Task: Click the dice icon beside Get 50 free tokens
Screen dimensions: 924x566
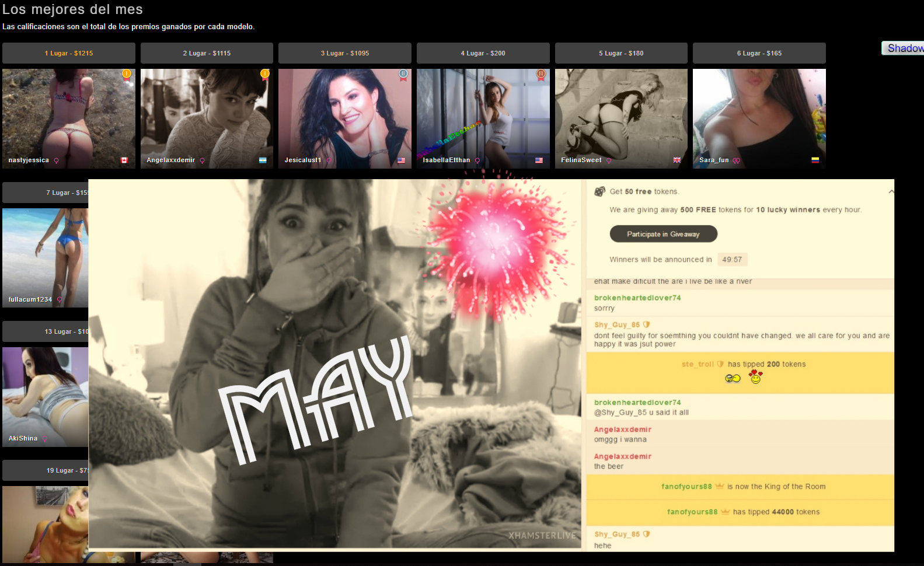Action: pyautogui.click(x=599, y=191)
